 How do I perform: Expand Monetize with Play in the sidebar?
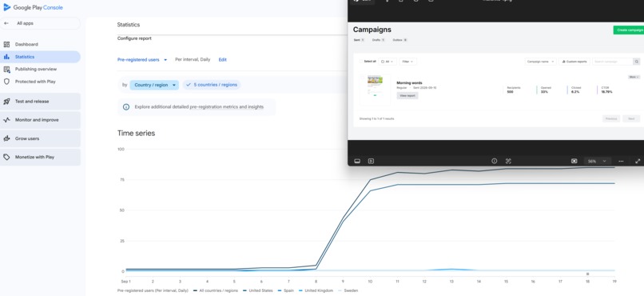pos(40,157)
